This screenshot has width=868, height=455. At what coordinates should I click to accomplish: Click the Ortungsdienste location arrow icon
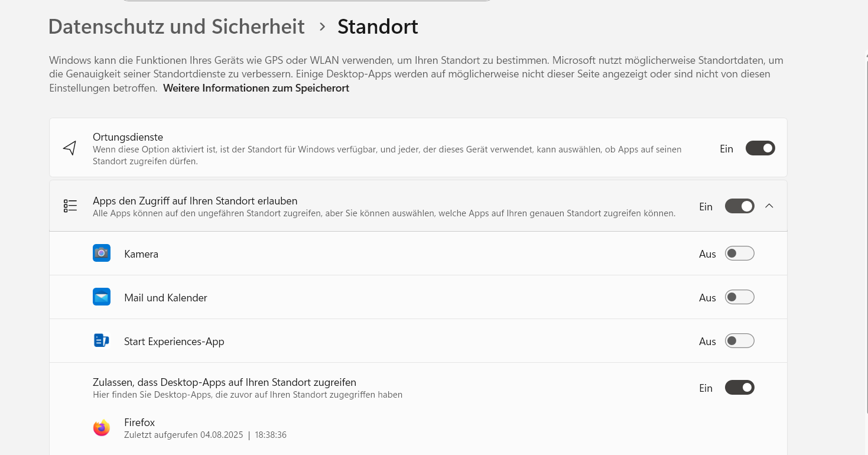(70, 148)
